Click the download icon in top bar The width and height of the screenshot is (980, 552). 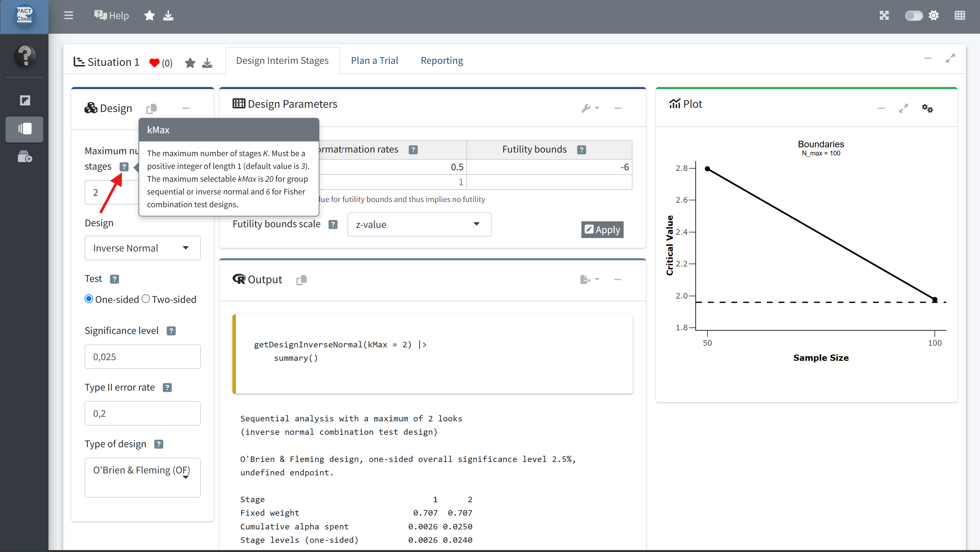[x=168, y=16]
